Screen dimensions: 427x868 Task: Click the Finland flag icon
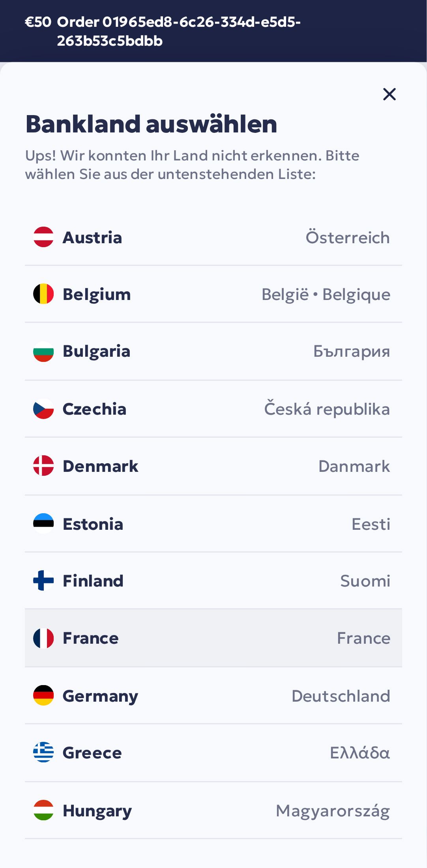pos(43,581)
